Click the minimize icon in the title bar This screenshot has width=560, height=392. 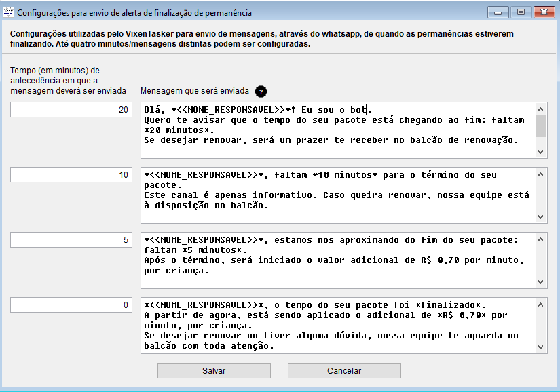498,12
